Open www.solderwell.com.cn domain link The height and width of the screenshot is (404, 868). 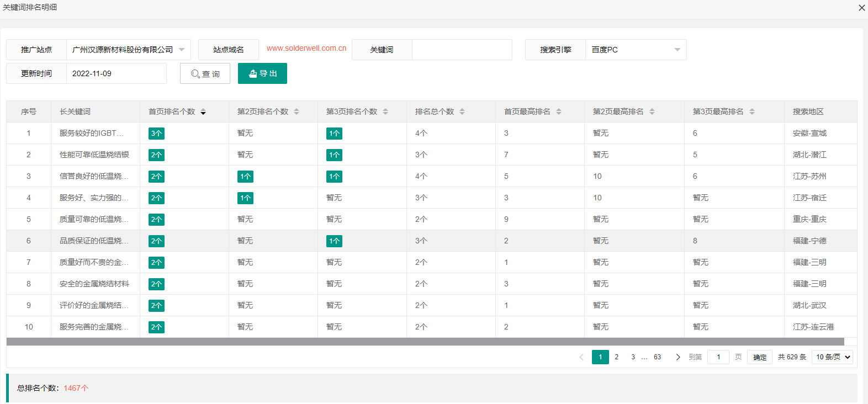pyautogui.click(x=306, y=48)
